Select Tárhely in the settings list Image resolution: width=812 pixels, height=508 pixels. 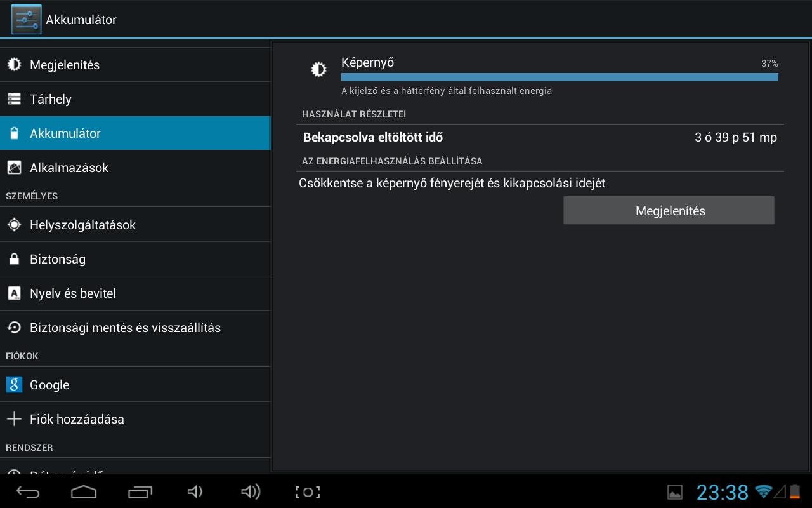pos(51,99)
